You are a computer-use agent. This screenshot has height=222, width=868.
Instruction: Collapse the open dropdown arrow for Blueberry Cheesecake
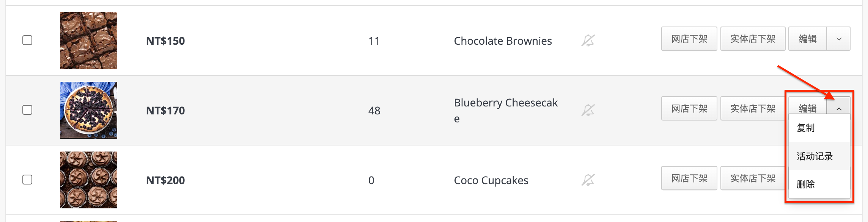click(x=839, y=108)
